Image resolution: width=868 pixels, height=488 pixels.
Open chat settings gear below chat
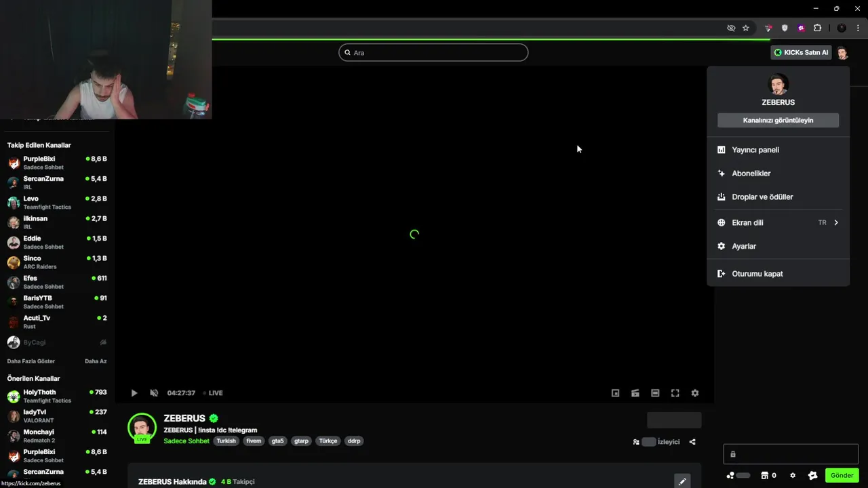click(x=793, y=476)
